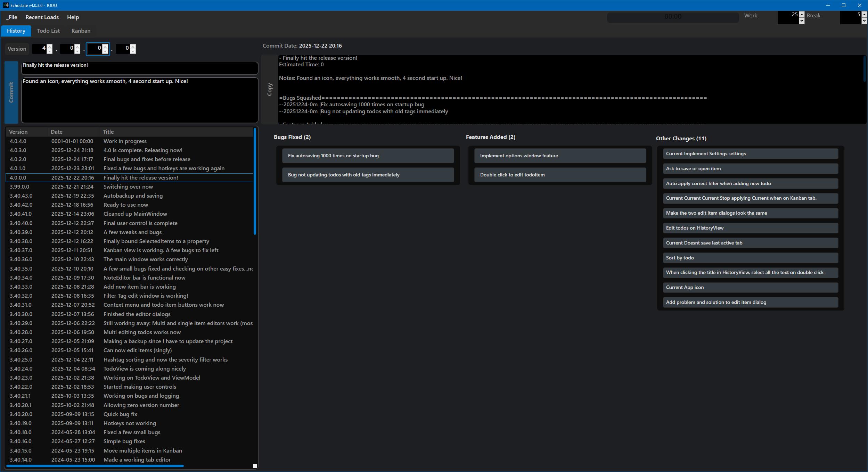Decrease the Work minutes with down arrow

click(x=802, y=21)
